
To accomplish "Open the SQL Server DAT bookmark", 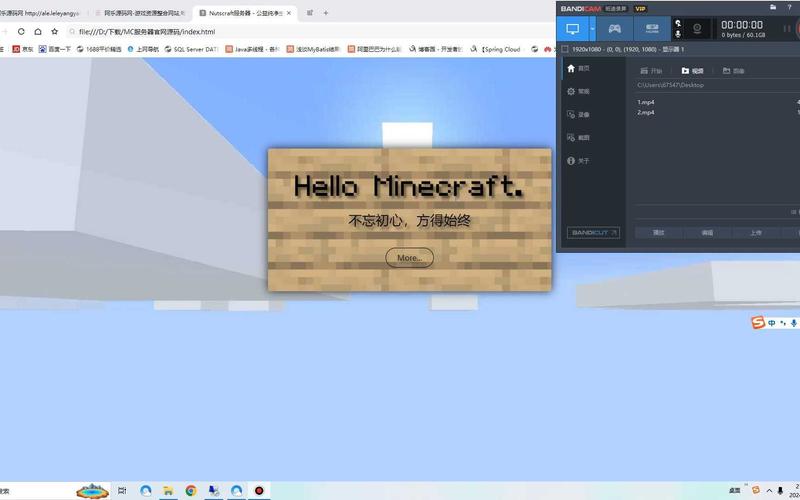I will [192, 49].
